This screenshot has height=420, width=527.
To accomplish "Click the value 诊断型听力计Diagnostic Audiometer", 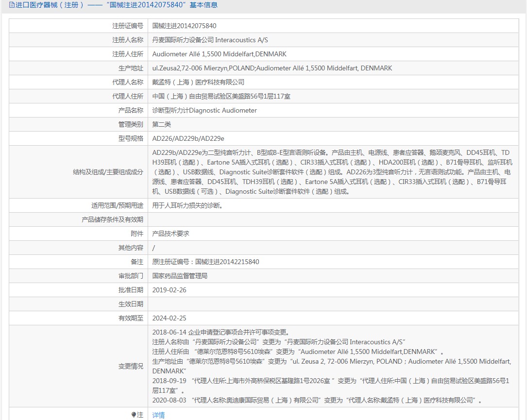I will 204,111.
